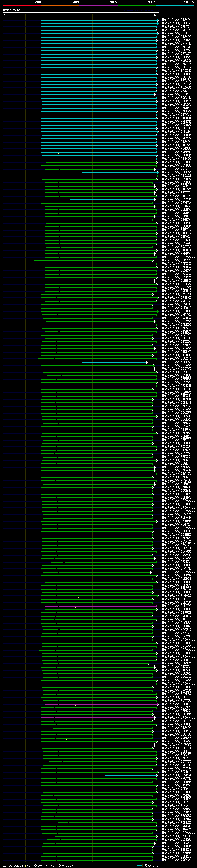This screenshot has width=197, height=868.
Task: Click the purple alignment bar for UniRef100_C1MY93
Action: (101, 606)
